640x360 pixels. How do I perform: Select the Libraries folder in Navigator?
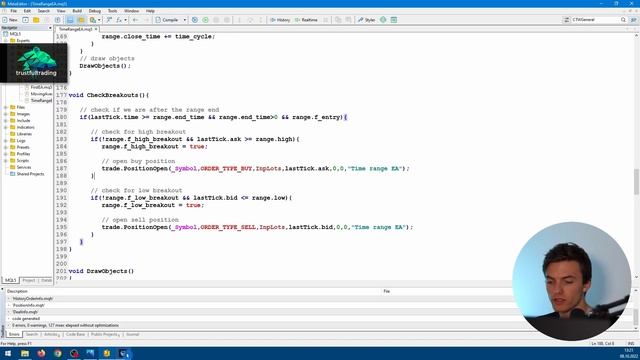click(24, 134)
